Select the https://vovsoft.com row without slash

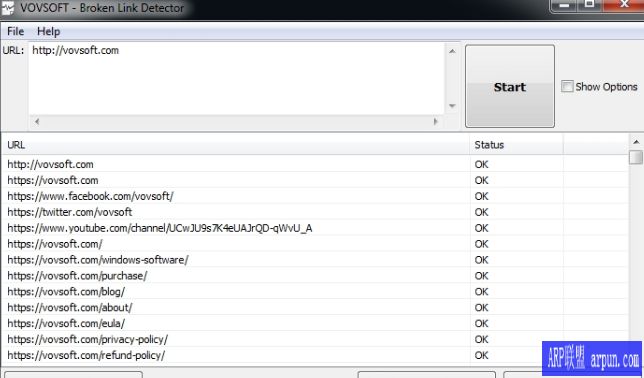coord(315,180)
